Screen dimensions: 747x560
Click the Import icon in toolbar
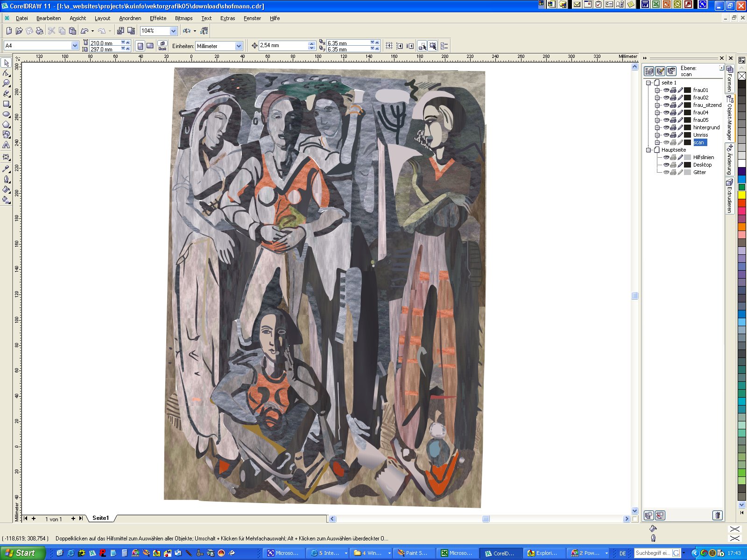coord(120,31)
